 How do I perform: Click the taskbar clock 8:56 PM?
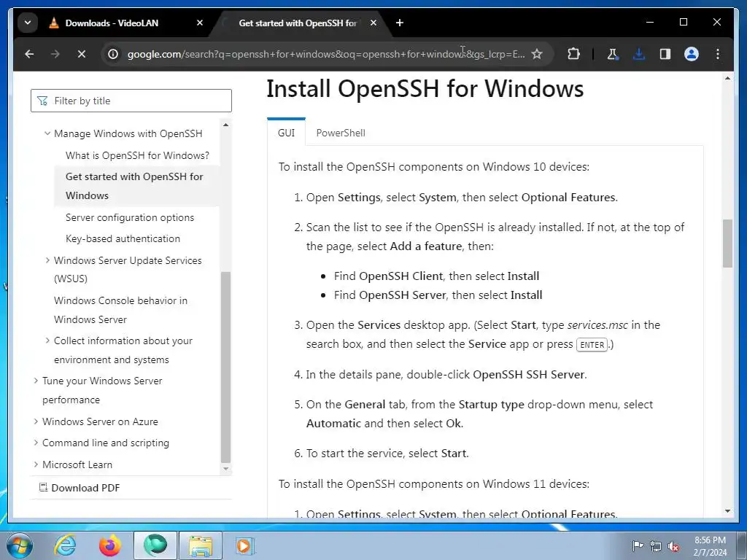tap(710, 540)
